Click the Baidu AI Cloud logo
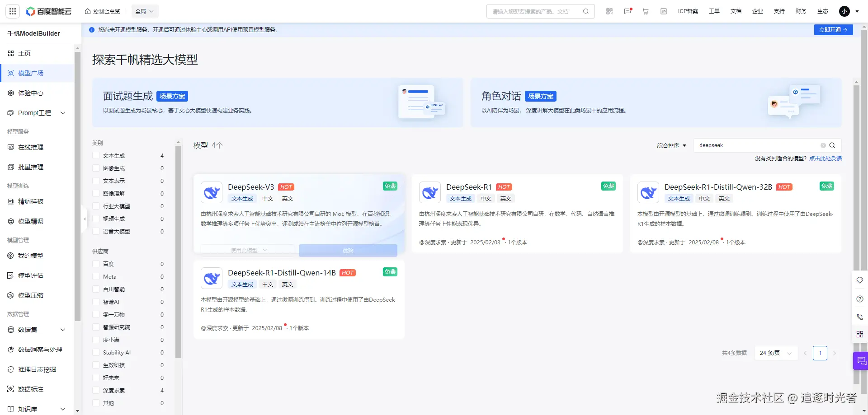The image size is (868, 415). 49,11
